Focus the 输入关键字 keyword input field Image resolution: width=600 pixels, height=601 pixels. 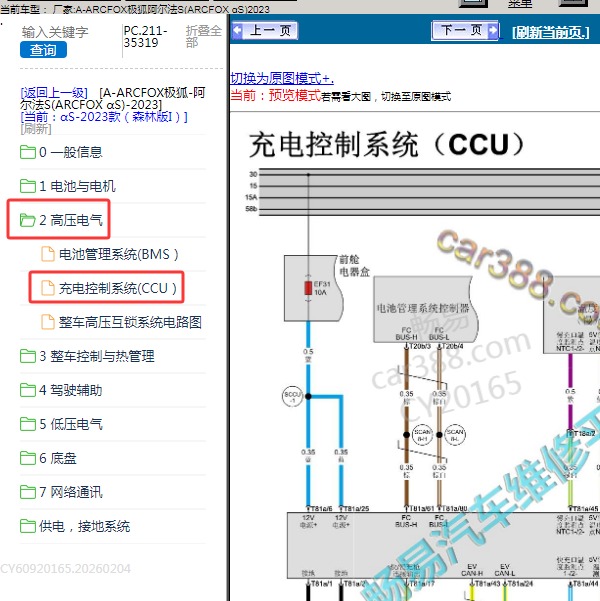tap(55, 32)
